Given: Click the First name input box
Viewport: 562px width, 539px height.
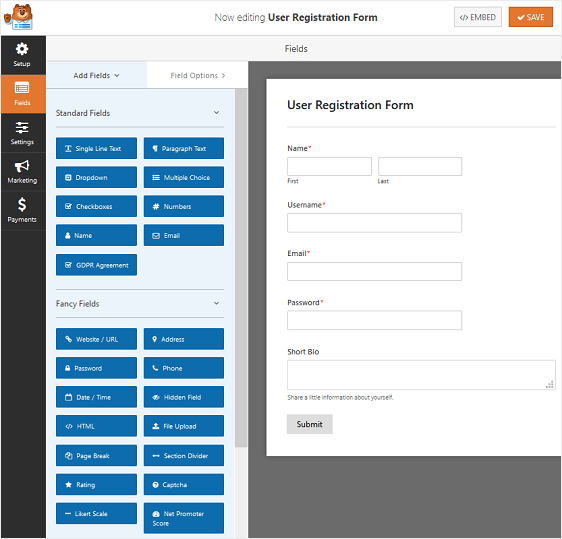Looking at the screenshot, I should (x=329, y=166).
